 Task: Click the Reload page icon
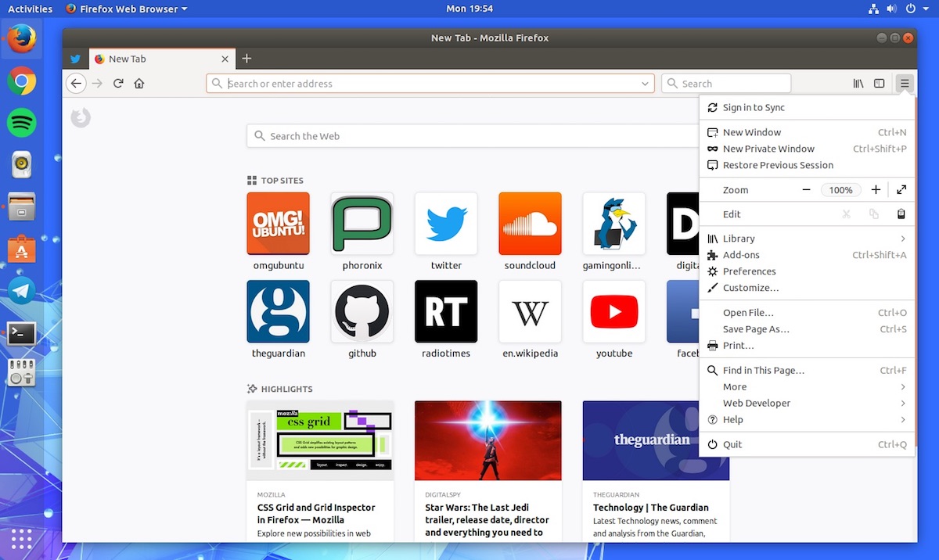118,84
